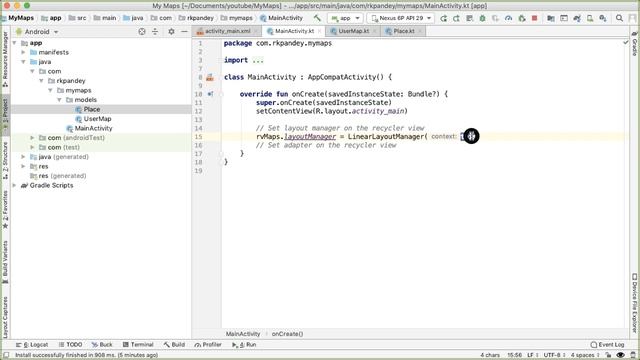Image resolution: width=640 pixels, height=360 pixels.
Task: Select the MainActivity.kt editor tab
Action: tap(294, 31)
